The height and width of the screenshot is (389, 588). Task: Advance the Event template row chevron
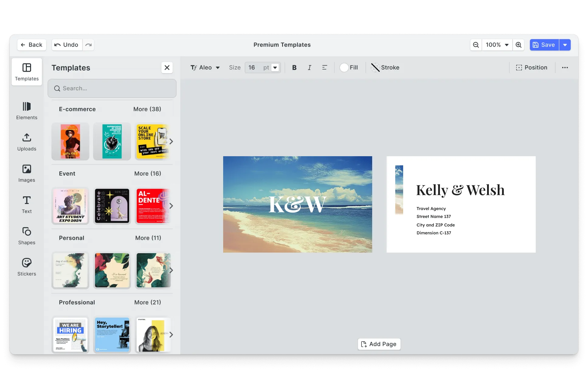click(171, 206)
